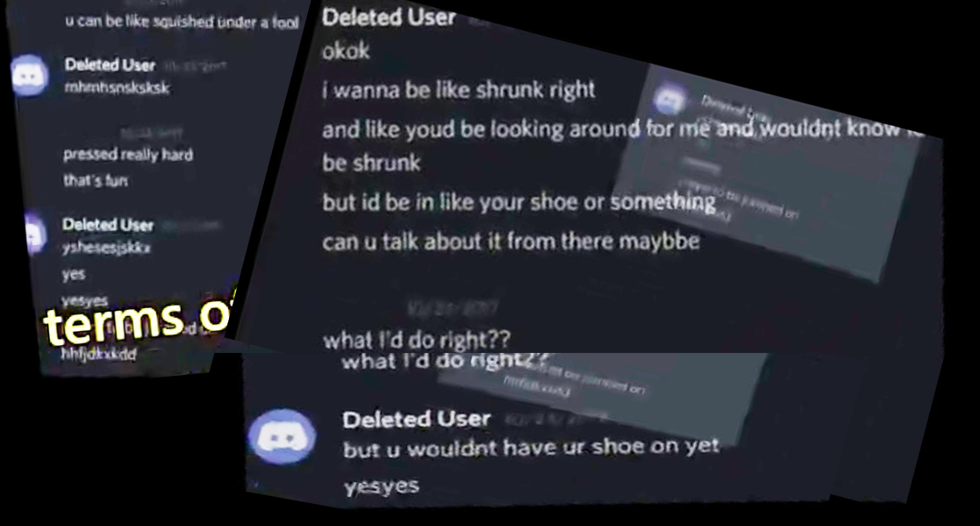Select the message 'that's fun'
Image resolution: width=980 pixels, height=526 pixels.
click(x=95, y=181)
